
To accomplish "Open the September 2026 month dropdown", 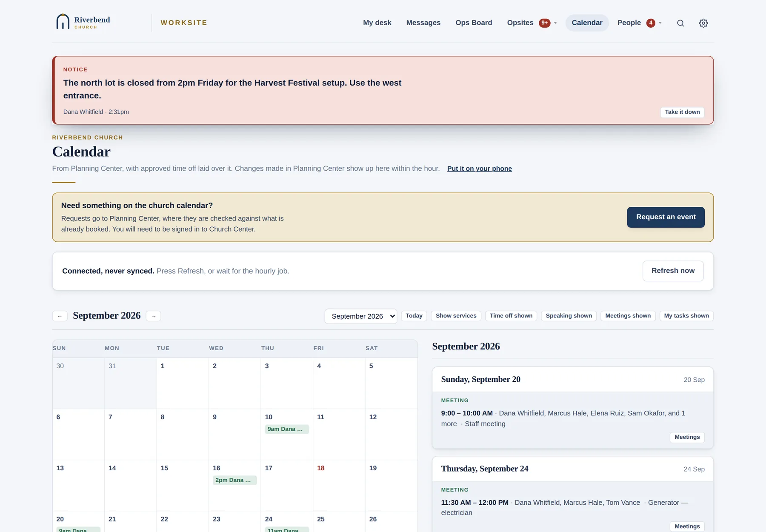I will pos(361,316).
